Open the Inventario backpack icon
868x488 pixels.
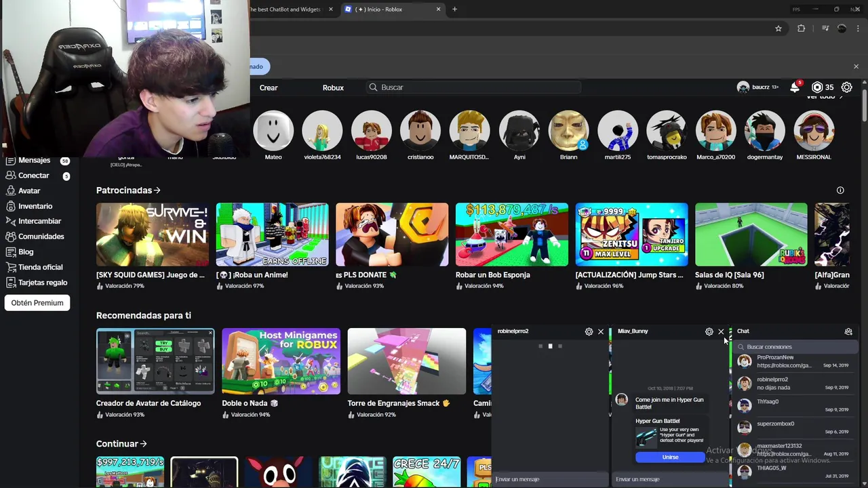click(x=10, y=206)
